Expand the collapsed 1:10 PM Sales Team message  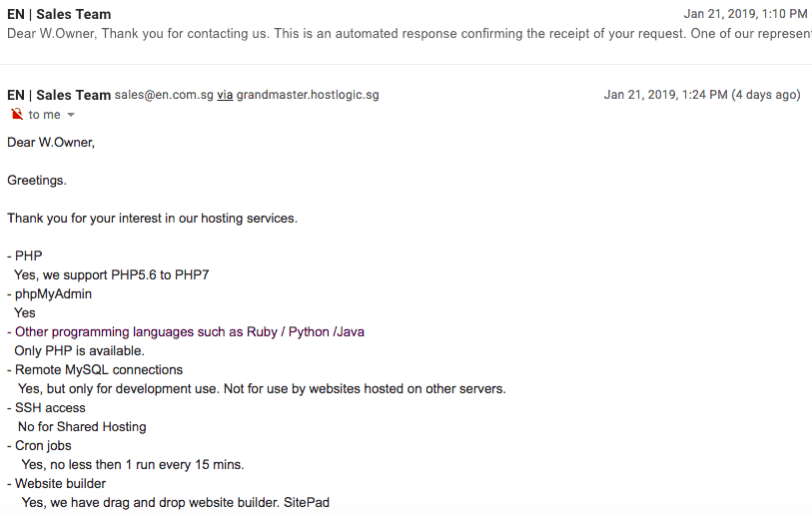(406, 24)
